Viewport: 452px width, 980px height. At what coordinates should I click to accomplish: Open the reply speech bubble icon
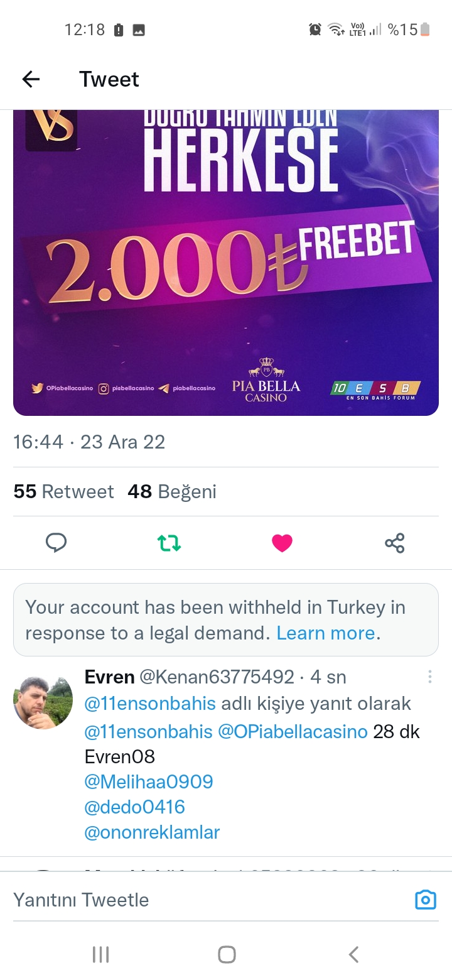[x=56, y=543]
